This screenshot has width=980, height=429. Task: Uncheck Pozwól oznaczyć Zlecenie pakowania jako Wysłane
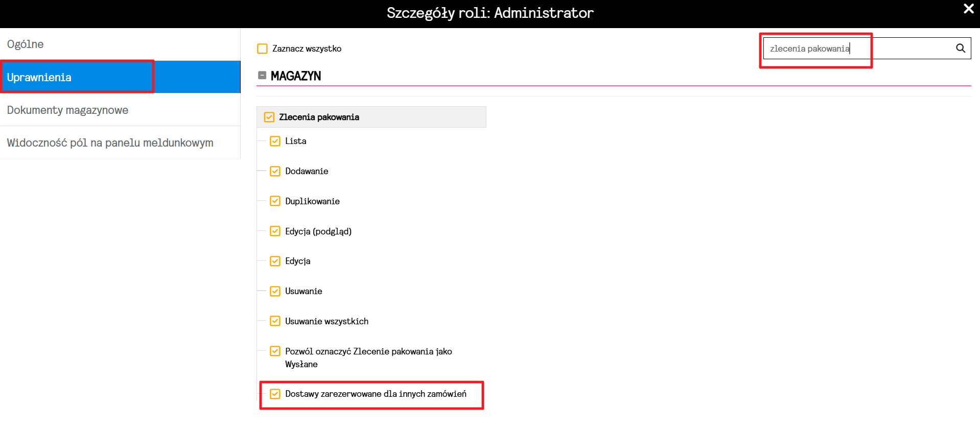[275, 351]
